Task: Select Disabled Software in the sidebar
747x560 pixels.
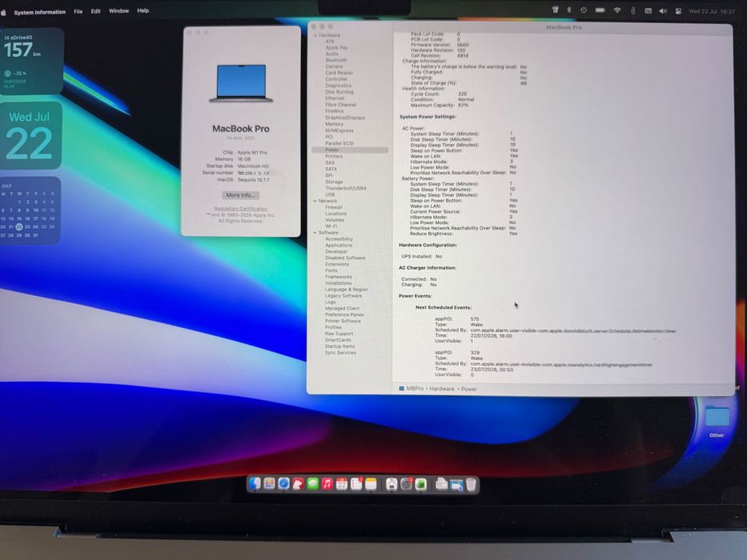Action: (x=345, y=258)
